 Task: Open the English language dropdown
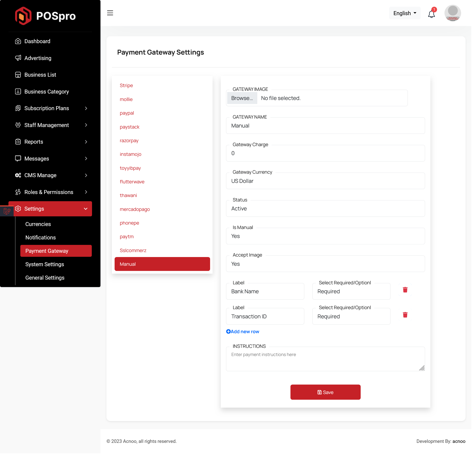pos(405,13)
